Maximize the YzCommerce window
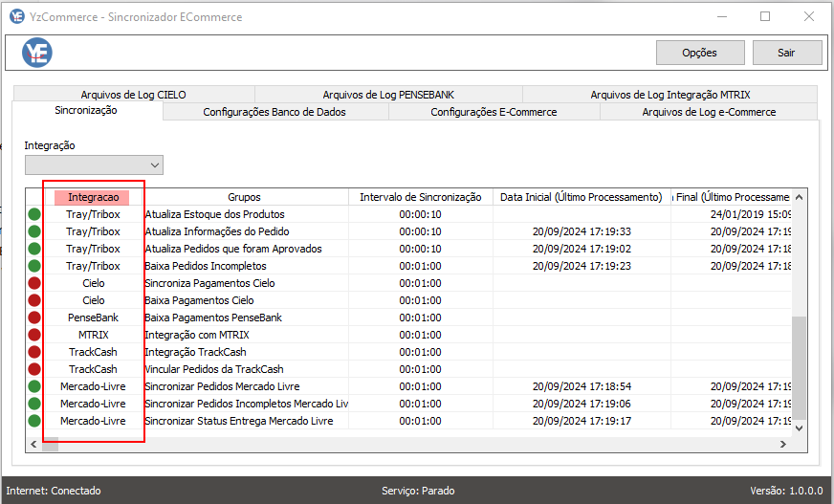This screenshot has height=504, width=834. click(x=765, y=16)
